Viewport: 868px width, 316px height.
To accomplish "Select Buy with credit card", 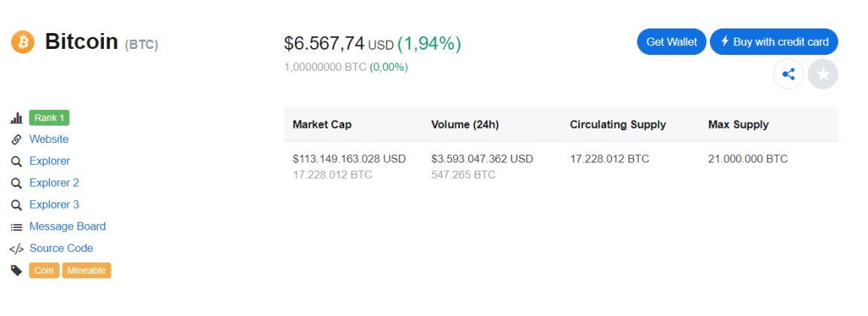I will [774, 42].
